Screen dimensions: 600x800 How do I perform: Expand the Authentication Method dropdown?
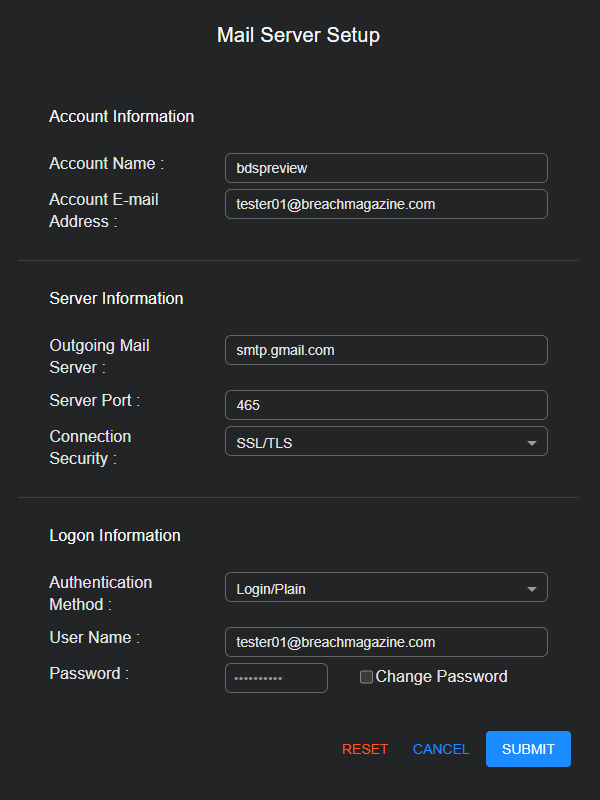[386, 587]
